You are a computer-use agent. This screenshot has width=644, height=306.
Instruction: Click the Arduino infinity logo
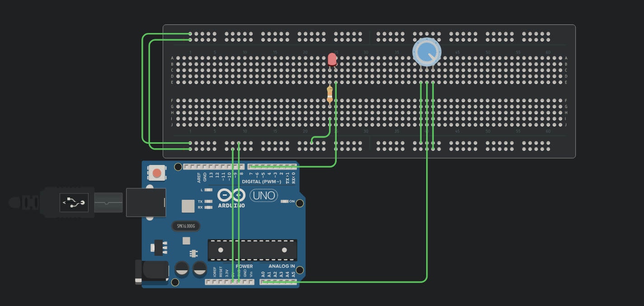(x=231, y=196)
